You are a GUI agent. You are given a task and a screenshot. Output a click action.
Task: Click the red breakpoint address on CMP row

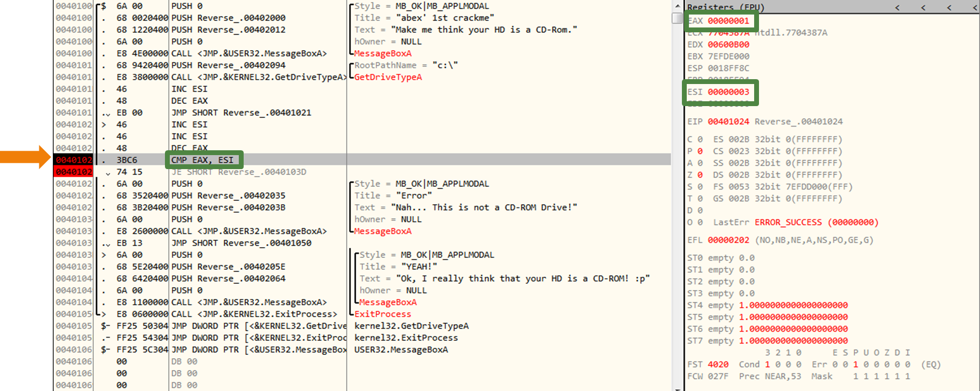point(74,160)
